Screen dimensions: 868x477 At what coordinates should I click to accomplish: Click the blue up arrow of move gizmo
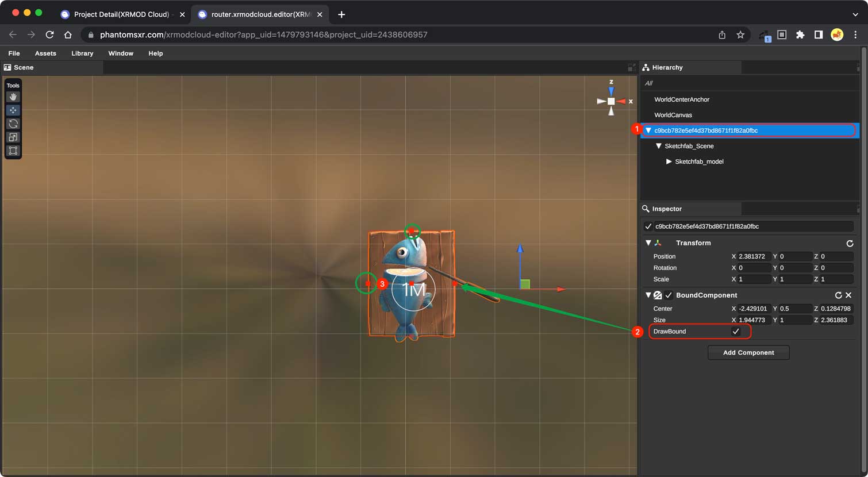coord(520,249)
